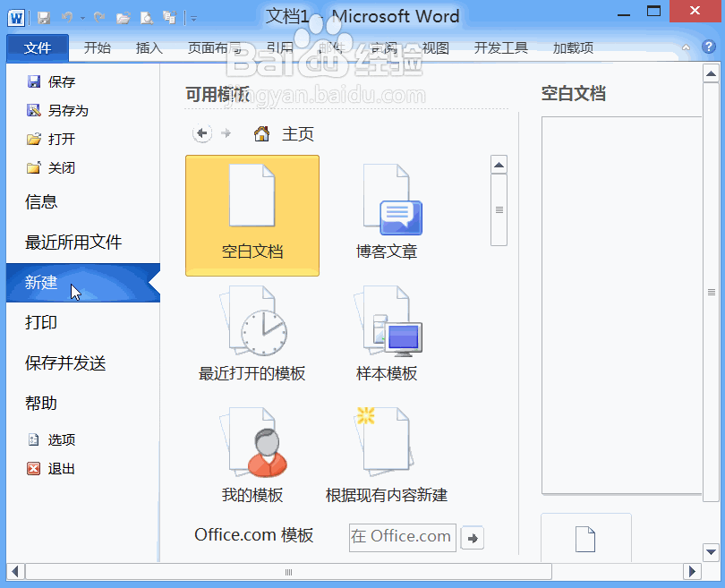Open the 文件 tab
725x588 pixels.
pos(38,47)
